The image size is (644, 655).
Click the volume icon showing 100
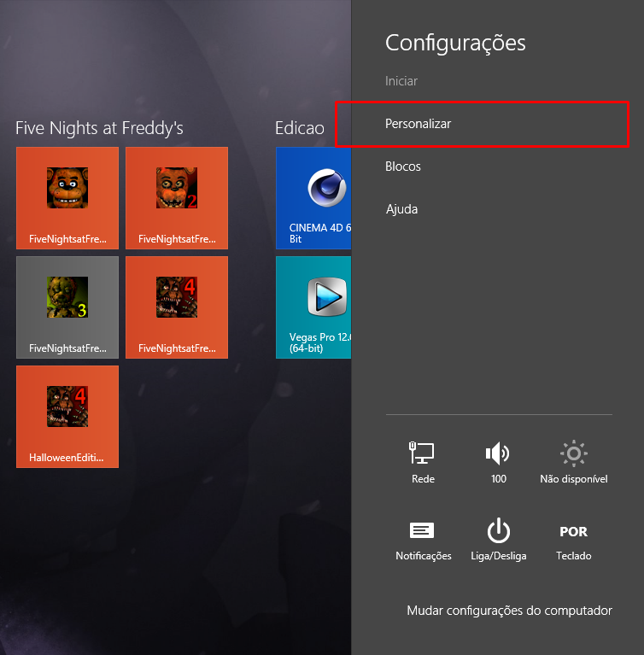498,462
